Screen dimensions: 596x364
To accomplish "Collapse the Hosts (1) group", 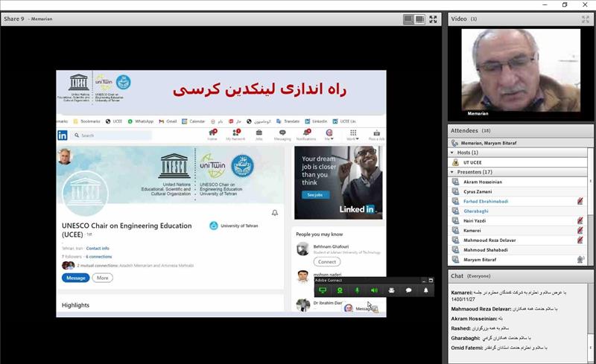I will [452, 153].
